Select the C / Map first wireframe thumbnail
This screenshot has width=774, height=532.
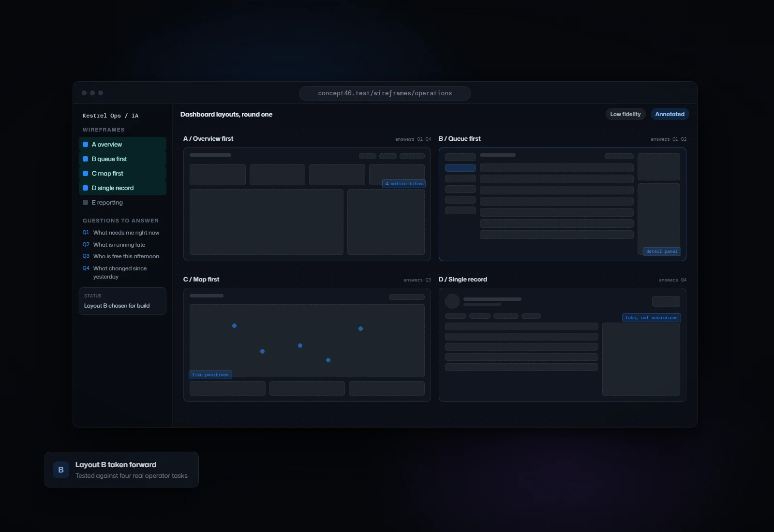[307, 345]
